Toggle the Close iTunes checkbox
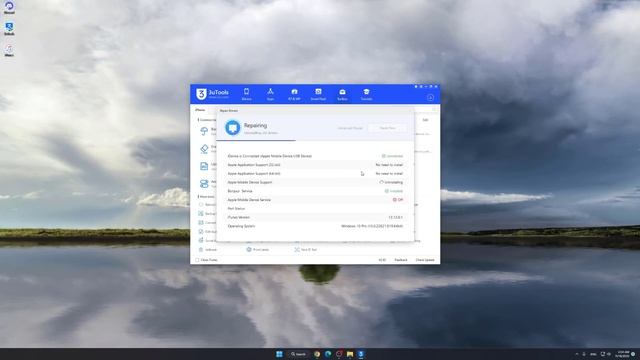Screen dimensions: 640x360 click(x=198, y=260)
